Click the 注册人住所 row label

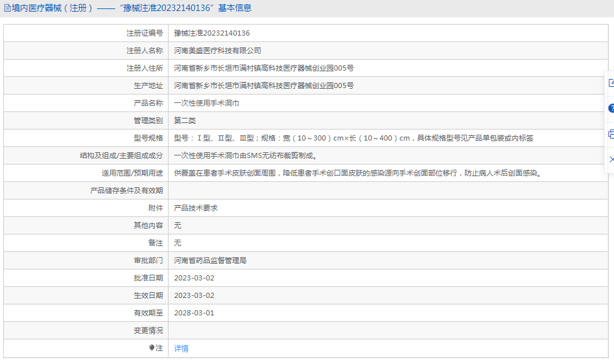click(145, 68)
